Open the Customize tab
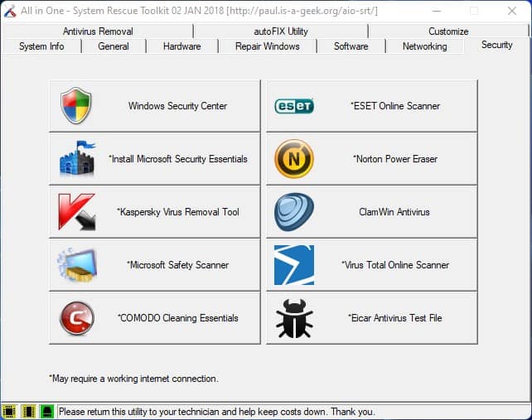The width and height of the screenshot is (532, 420). [448, 31]
